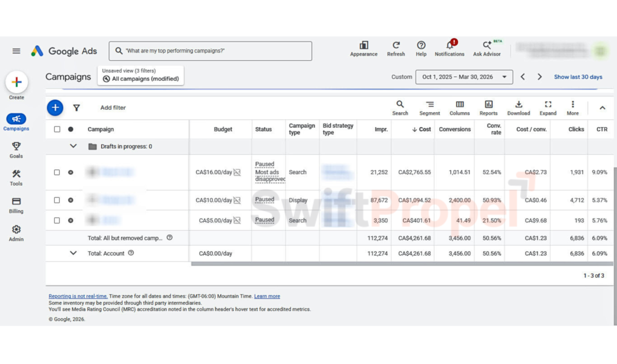
Task: Expand the Drafts in progress row
Action: pos(73,146)
